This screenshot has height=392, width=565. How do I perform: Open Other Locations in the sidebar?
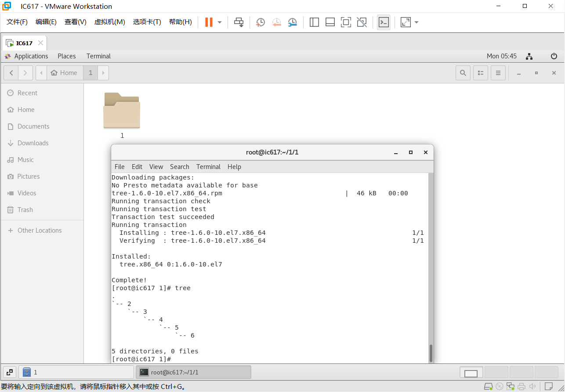(42, 230)
